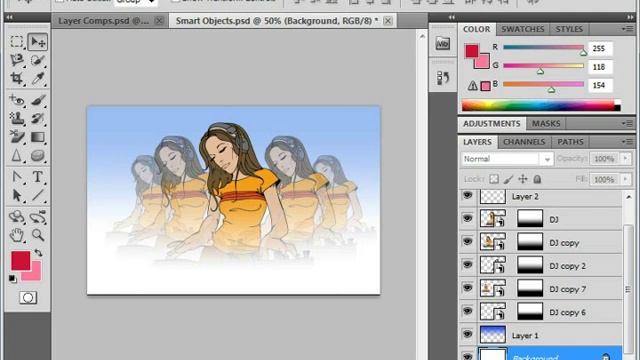640x360 pixels.
Task: Open the Mini Bridge panel icon
Action: pos(443,43)
